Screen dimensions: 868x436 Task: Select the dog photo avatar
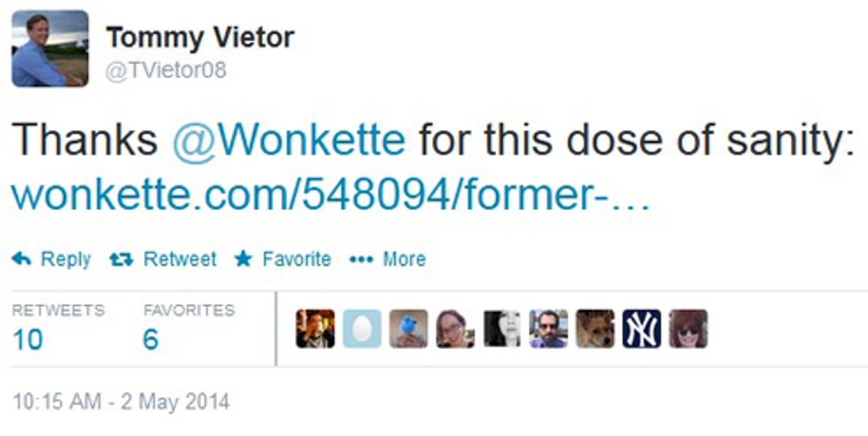[x=595, y=329]
